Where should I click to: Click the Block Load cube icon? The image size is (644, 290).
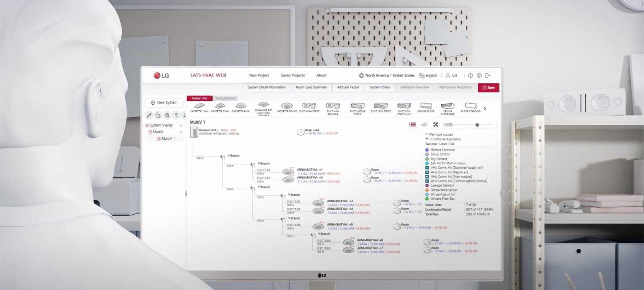point(300,132)
